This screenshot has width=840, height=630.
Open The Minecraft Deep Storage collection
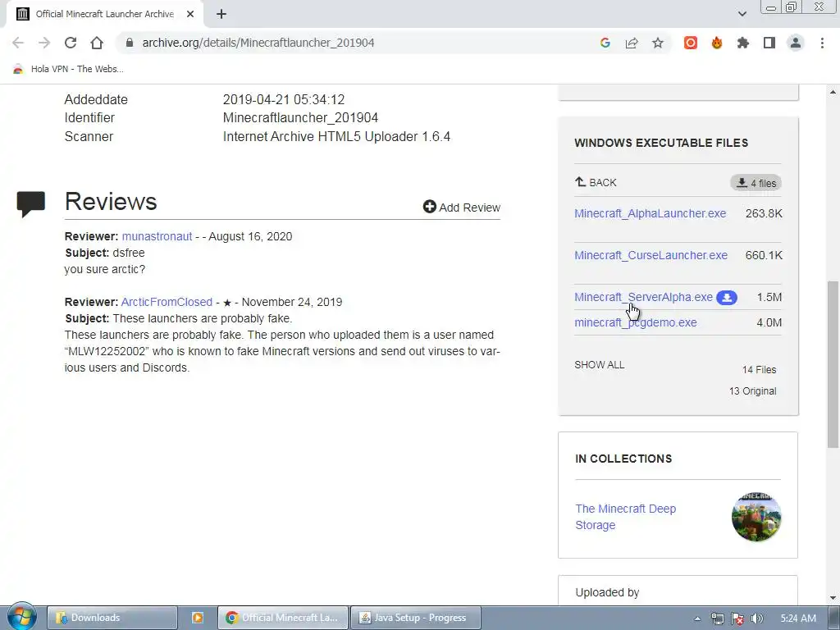[x=626, y=517]
